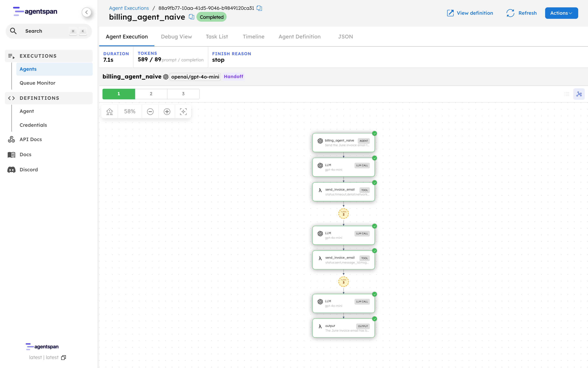588x368 pixels.
Task: Click the search box in sidebar
Action: coord(49,31)
